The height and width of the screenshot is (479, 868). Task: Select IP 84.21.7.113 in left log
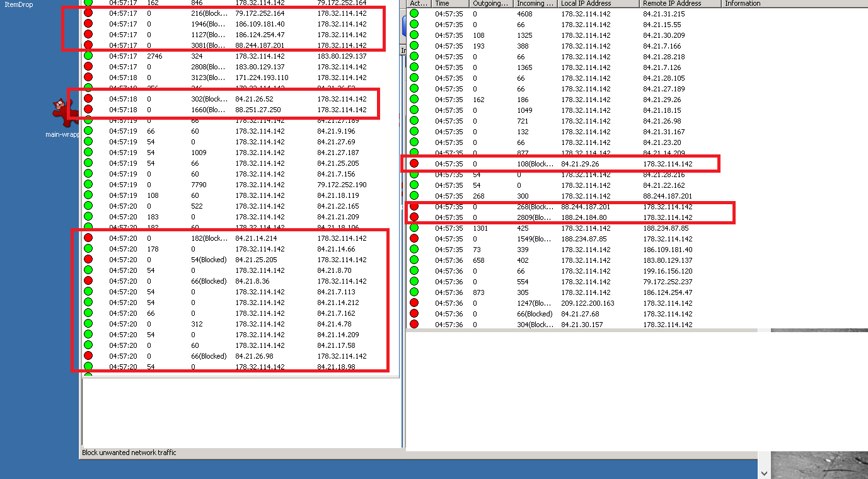tap(336, 292)
